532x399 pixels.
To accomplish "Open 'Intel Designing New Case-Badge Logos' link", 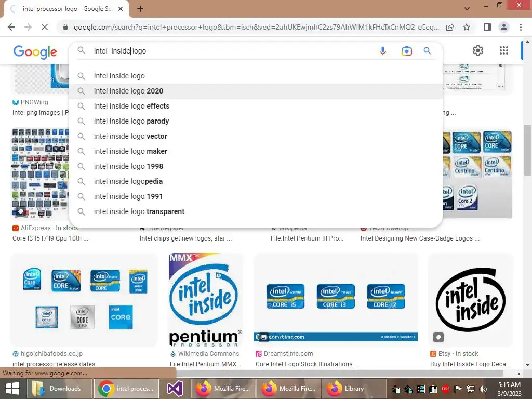I will (x=420, y=238).
